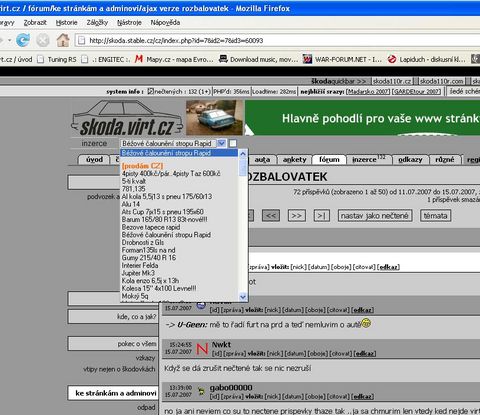Switch to the odkazy tab
This screenshot has width=480, height=415.
[410, 160]
